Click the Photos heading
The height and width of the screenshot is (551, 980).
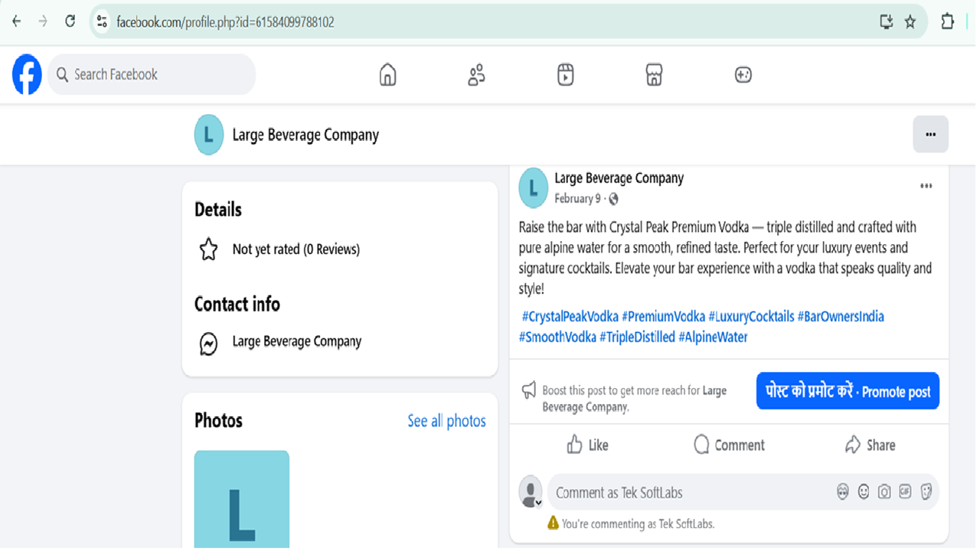218,420
